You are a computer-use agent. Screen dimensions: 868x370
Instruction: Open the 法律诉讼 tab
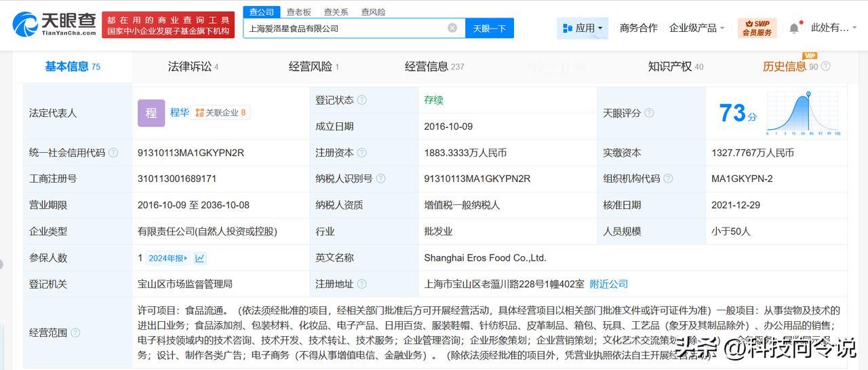click(x=193, y=67)
